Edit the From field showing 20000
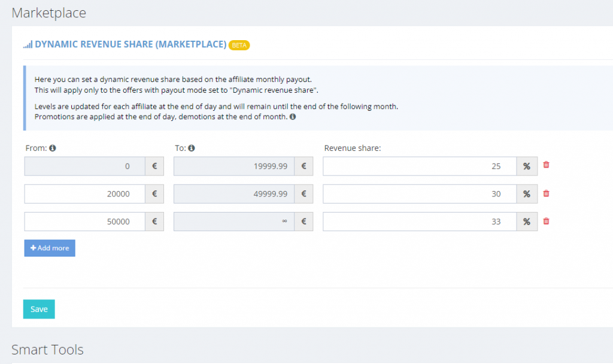Screen dimensions: 613x364 [85, 194]
